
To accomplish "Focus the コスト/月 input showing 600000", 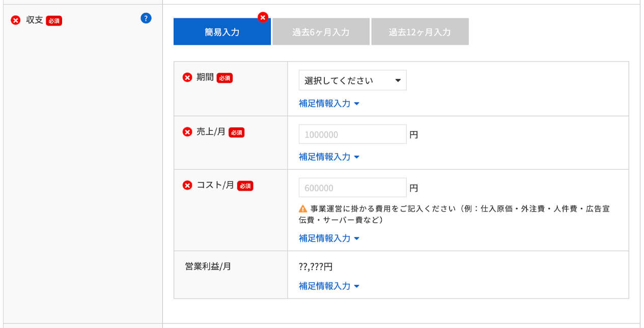I will point(353,188).
